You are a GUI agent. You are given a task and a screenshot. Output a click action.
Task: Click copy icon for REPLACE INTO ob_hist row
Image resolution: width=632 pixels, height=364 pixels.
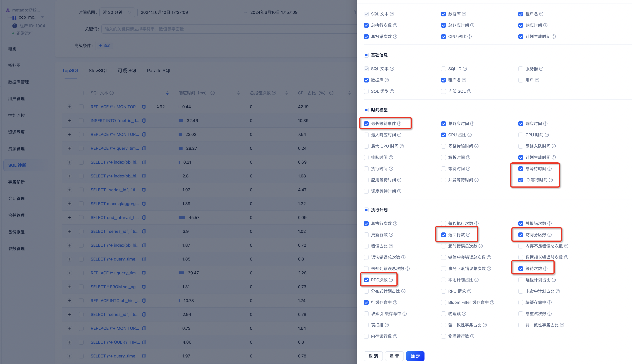coord(144,301)
